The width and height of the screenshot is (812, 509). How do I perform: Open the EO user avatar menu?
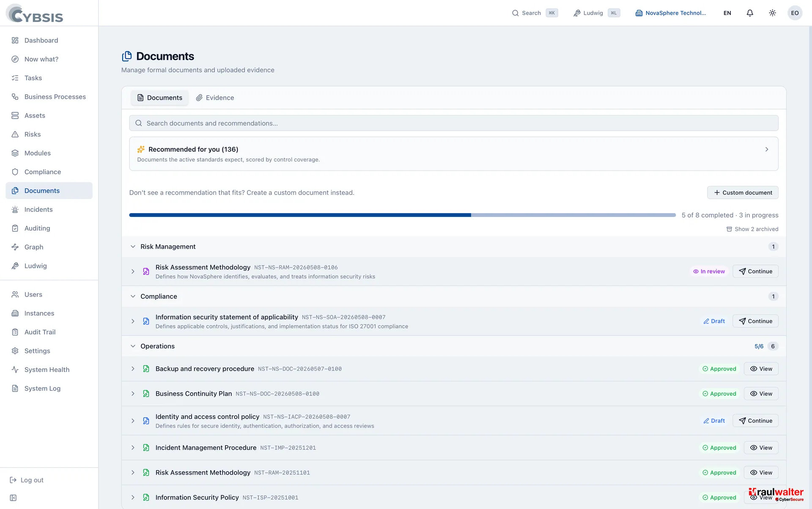pos(795,13)
